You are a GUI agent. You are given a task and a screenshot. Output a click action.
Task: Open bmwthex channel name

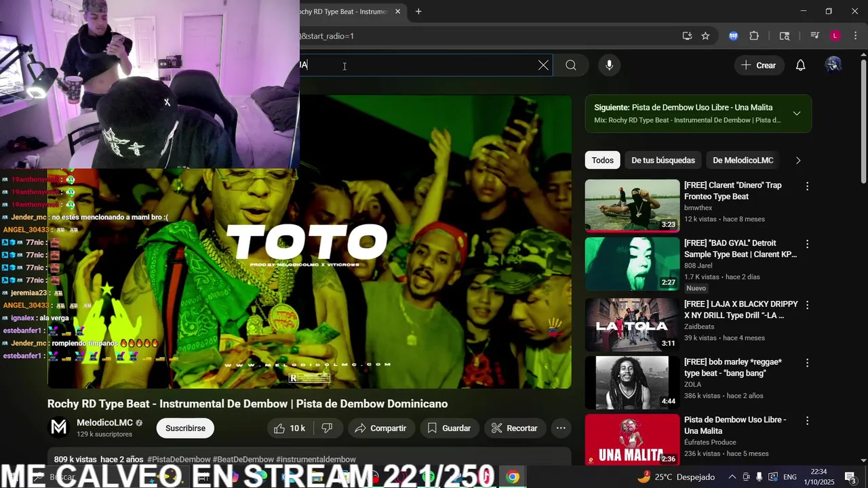(x=698, y=208)
